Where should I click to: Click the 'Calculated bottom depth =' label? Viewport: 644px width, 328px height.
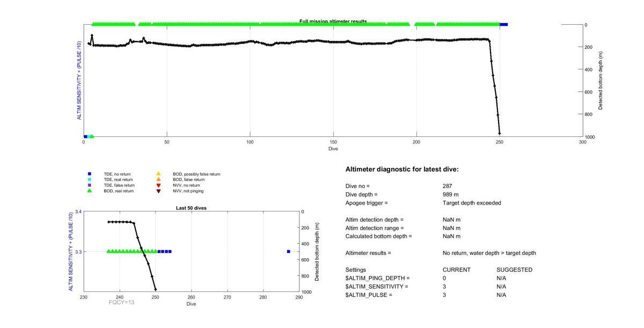tap(378, 236)
